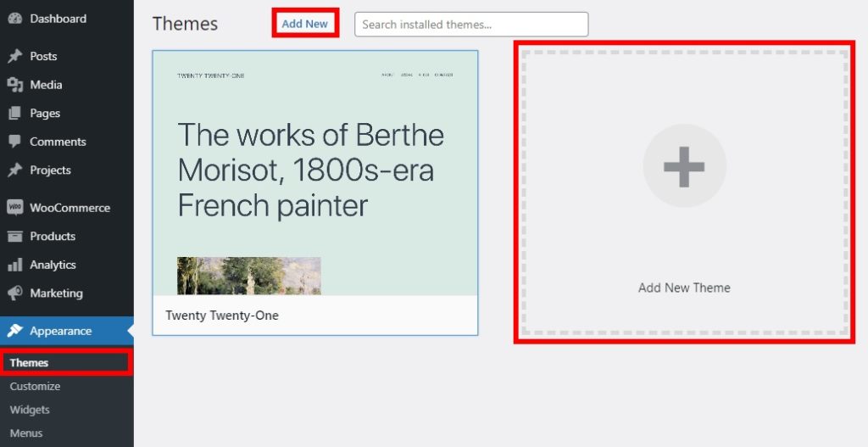Click the Add New button beside Themes
Screen dimensions: 868x447
(305, 24)
